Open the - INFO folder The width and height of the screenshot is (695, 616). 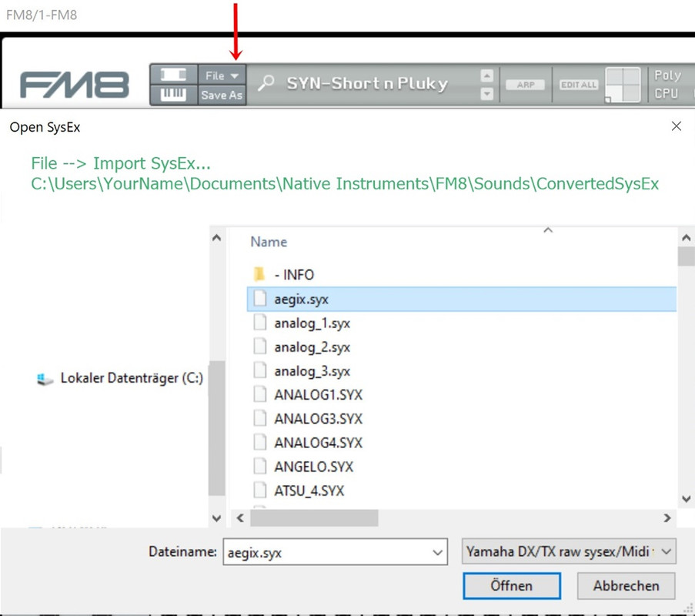point(293,275)
